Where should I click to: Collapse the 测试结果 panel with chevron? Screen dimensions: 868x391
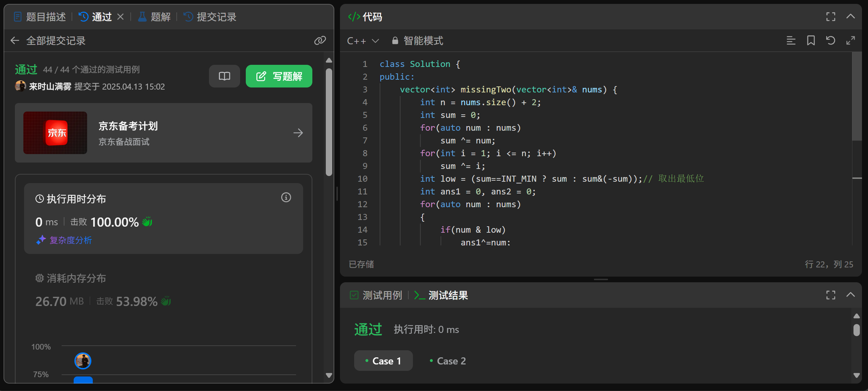point(850,295)
